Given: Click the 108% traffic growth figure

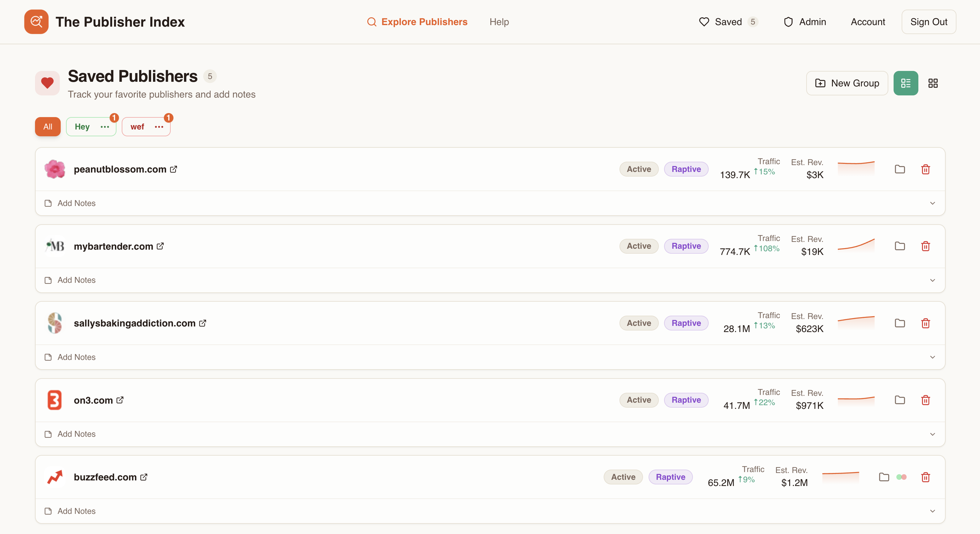Looking at the screenshot, I should tap(767, 248).
